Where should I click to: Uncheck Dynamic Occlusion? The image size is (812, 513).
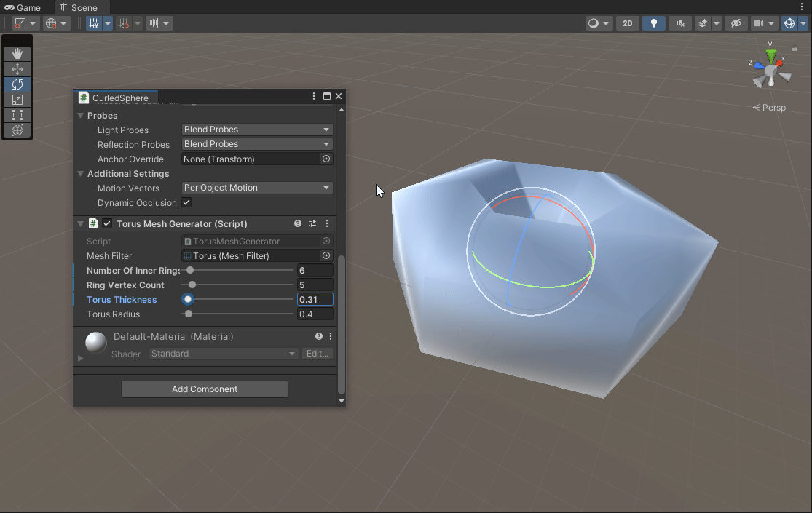point(186,202)
